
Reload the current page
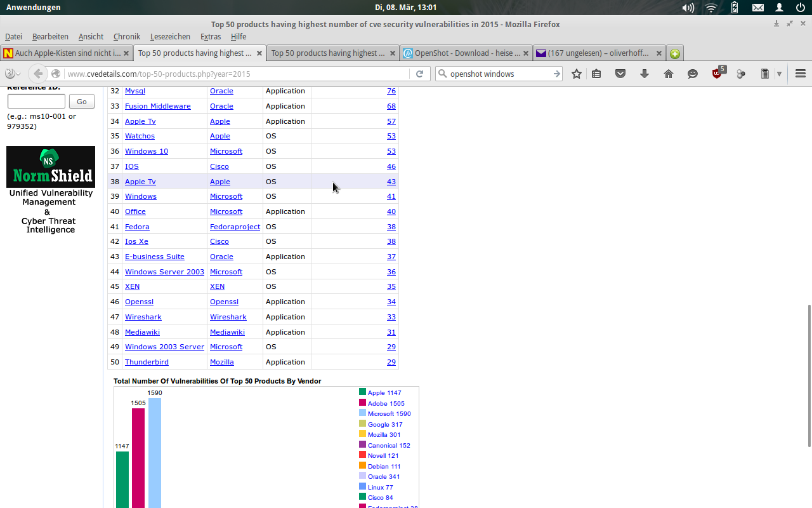[419, 74]
